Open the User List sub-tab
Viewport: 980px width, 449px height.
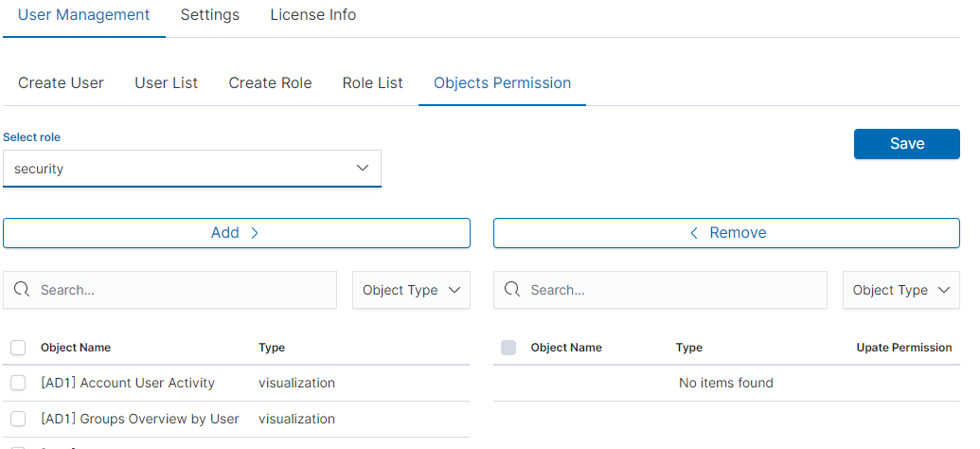[x=167, y=83]
